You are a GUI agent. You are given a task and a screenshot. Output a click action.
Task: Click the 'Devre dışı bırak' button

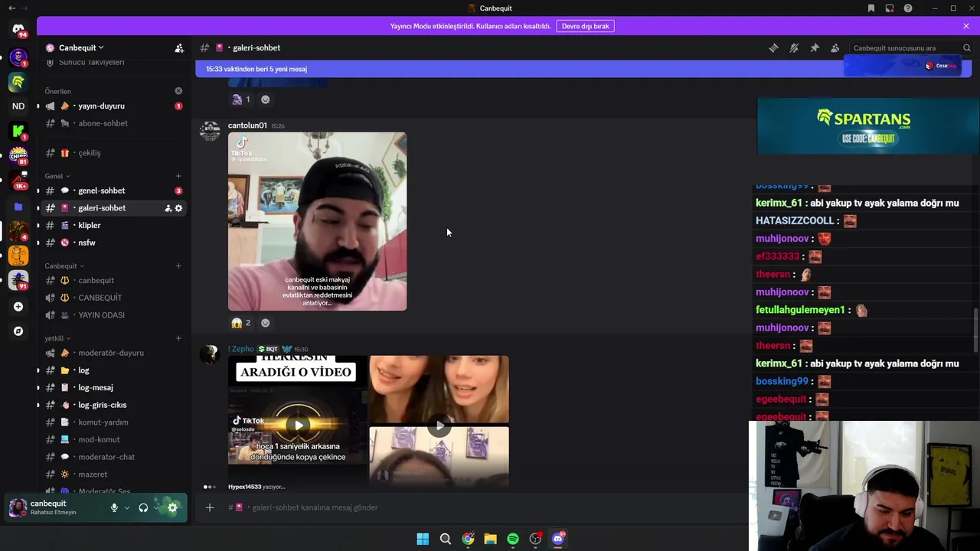pyautogui.click(x=585, y=26)
